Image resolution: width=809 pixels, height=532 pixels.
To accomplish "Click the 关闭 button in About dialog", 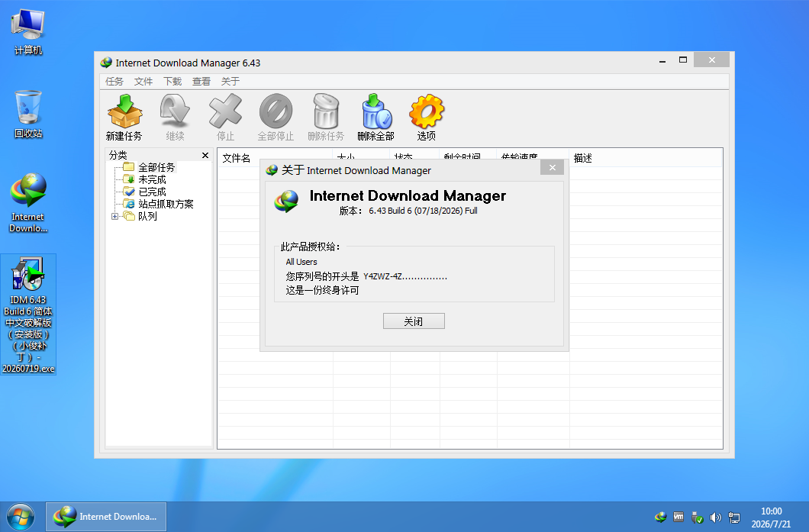I will click(414, 321).
